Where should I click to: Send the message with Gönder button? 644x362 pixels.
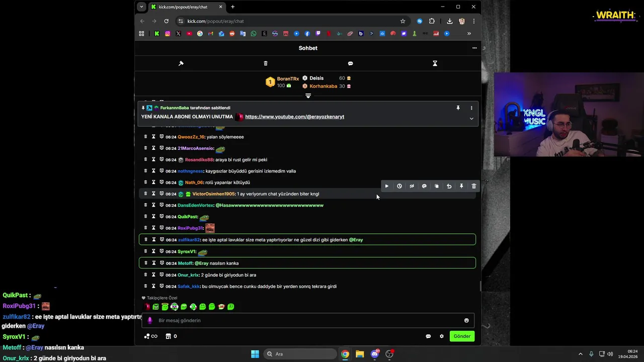pos(462,336)
